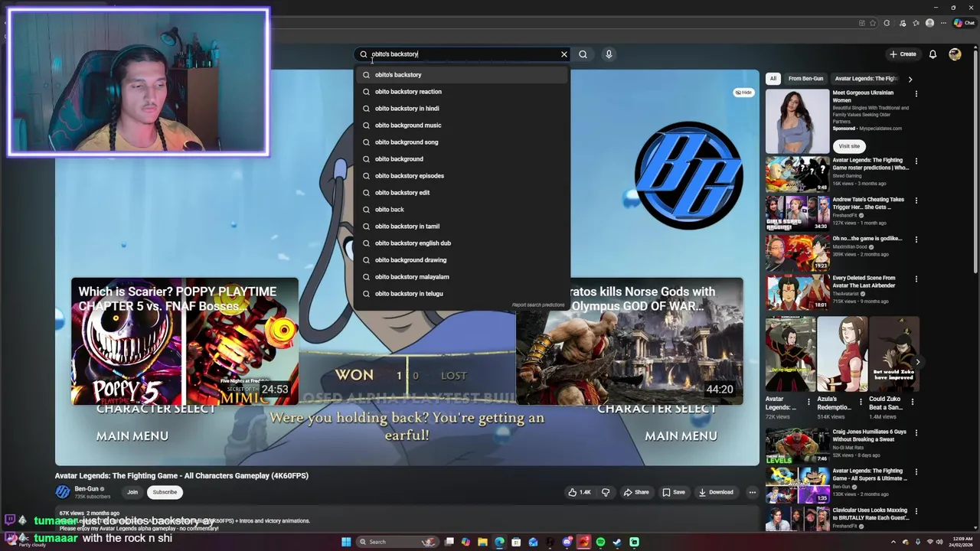The height and width of the screenshot is (551, 980).
Task: Focus the YouTube search input field
Action: click(x=463, y=54)
